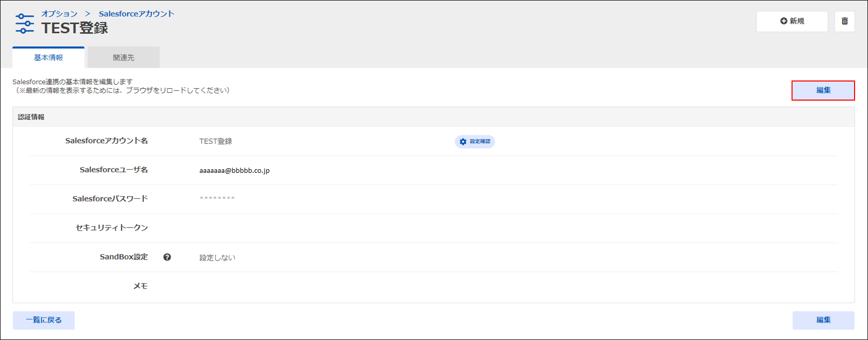Click the TEST登録 account name value
The height and width of the screenshot is (340, 868).
click(215, 141)
